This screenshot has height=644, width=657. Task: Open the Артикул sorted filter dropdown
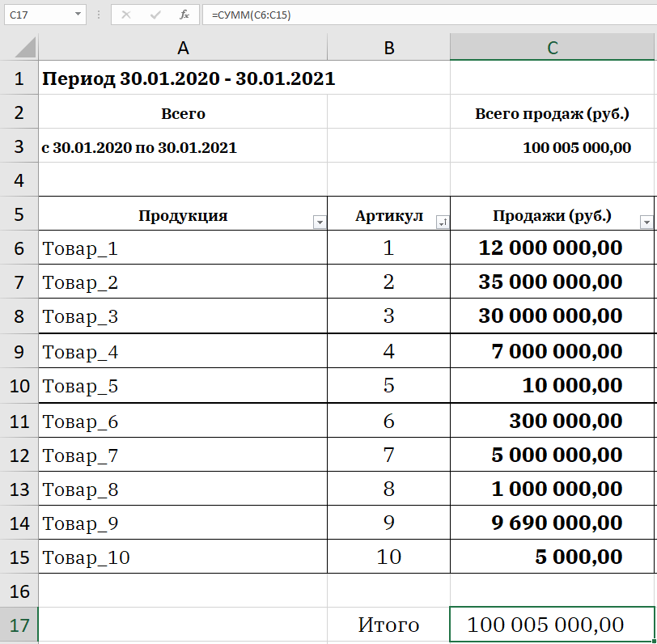(442, 222)
